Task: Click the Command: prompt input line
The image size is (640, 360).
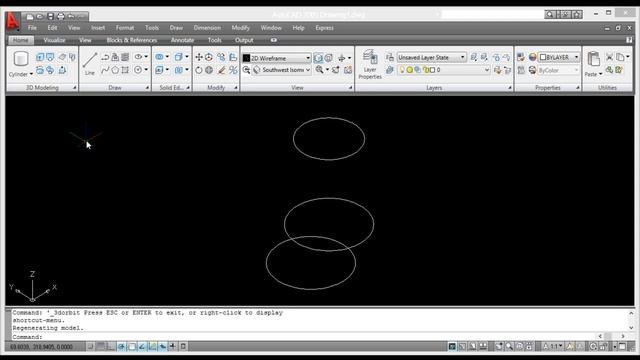Action: [304, 337]
